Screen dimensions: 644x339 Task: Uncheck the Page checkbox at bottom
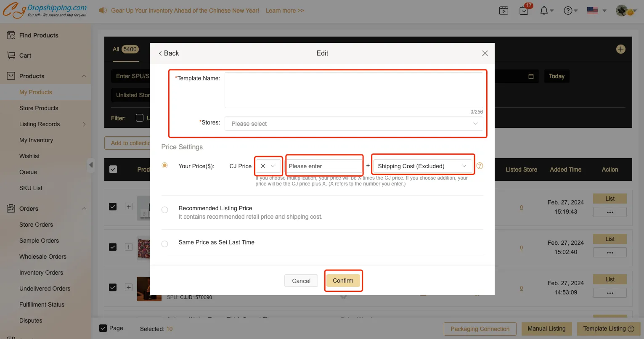pyautogui.click(x=103, y=328)
